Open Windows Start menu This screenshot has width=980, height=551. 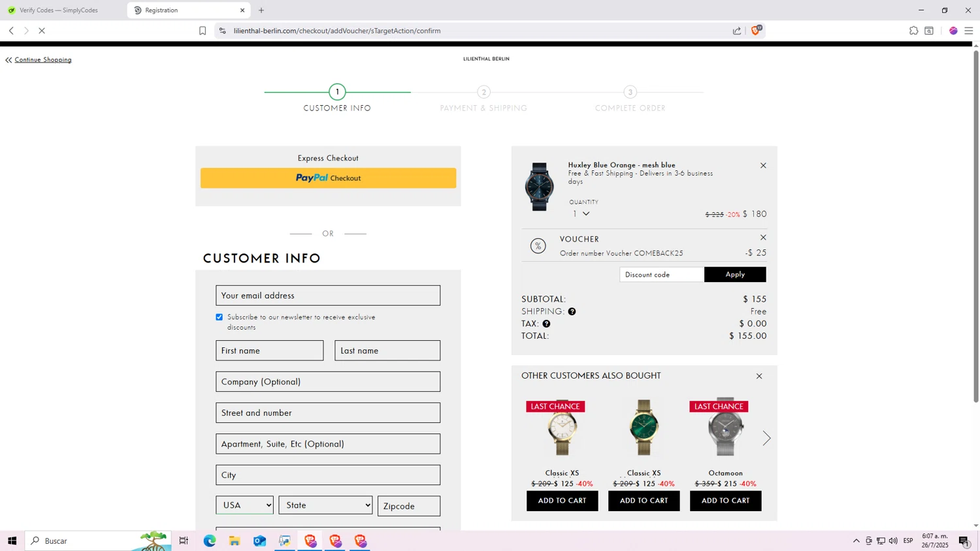(12, 541)
